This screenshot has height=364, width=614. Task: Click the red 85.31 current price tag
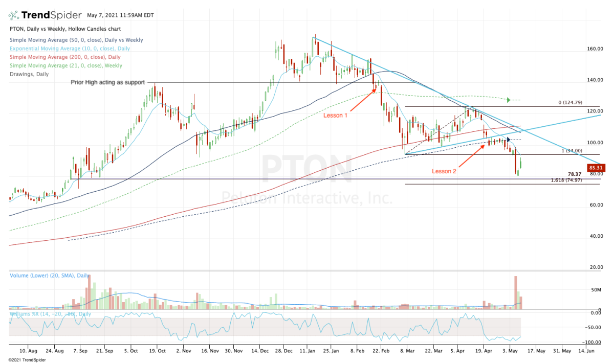597,167
